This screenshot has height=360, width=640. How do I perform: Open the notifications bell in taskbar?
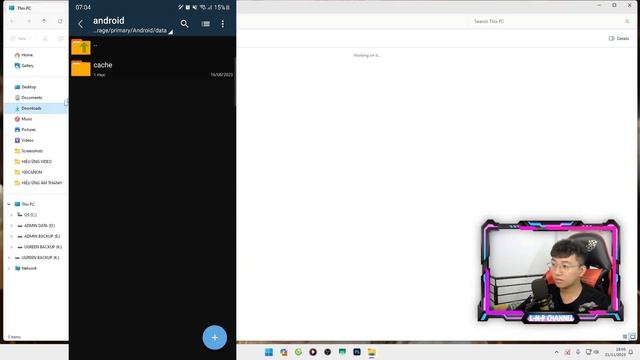pyautogui.click(x=631, y=352)
